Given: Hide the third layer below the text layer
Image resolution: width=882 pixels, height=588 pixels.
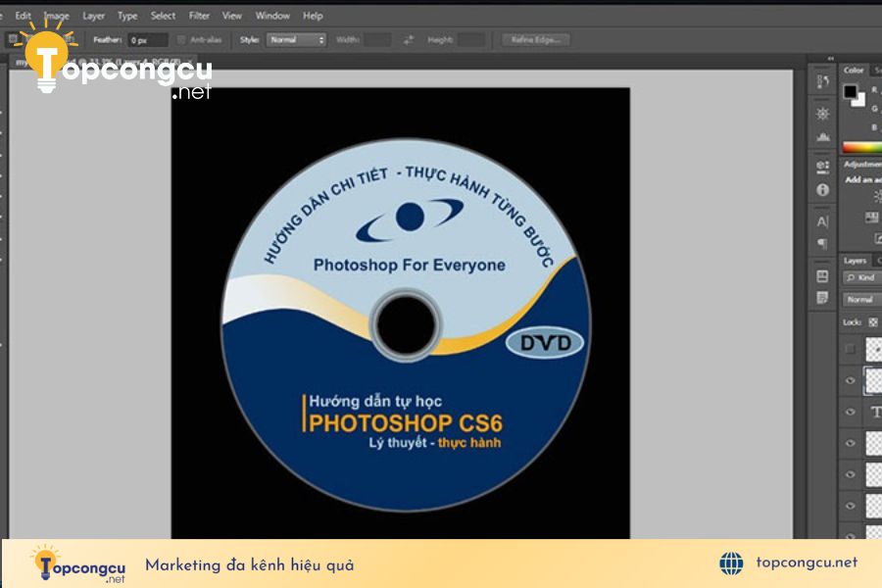Looking at the screenshot, I should point(850,506).
